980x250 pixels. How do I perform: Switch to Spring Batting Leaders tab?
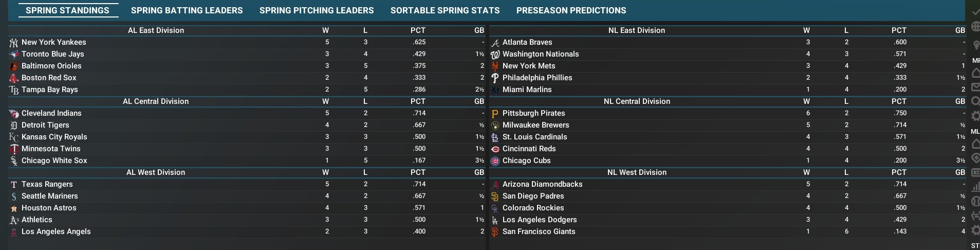(x=187, y=10)
